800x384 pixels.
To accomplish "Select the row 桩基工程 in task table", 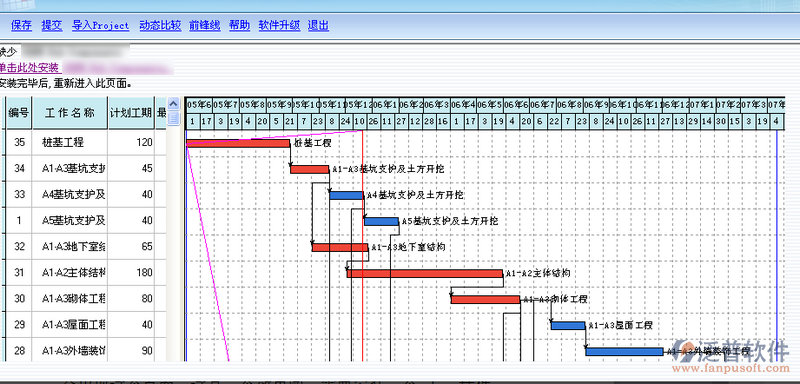I will [x=87, y=143].
